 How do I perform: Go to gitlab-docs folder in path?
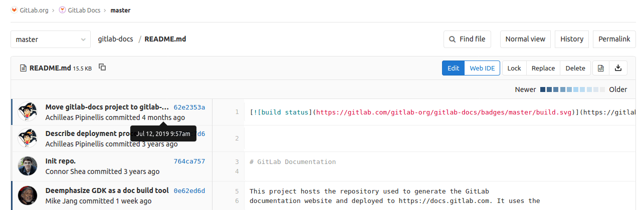[x=115, y=39]
